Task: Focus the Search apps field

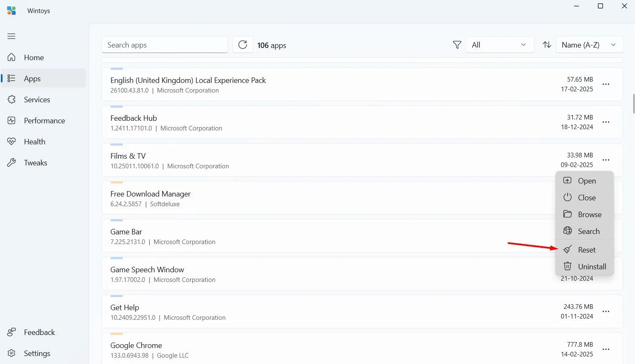Action: (x=165, y=45)
